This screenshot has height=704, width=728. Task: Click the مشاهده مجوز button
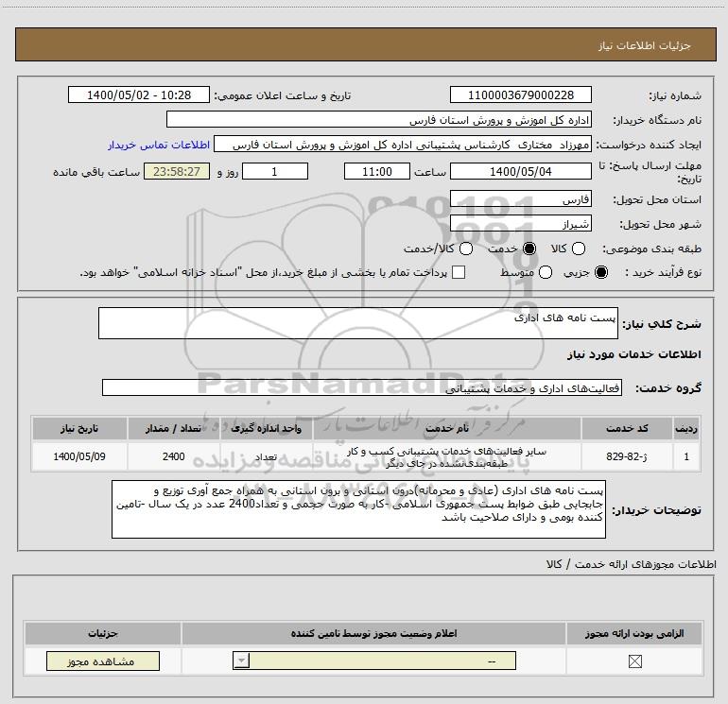[x=103, y=661]
